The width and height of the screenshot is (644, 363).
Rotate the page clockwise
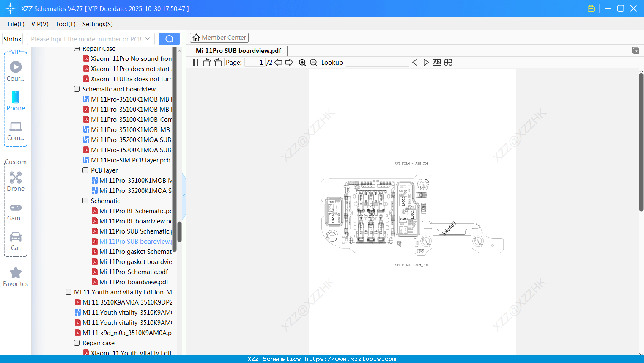pyautogui.click(x=217, y=62)
